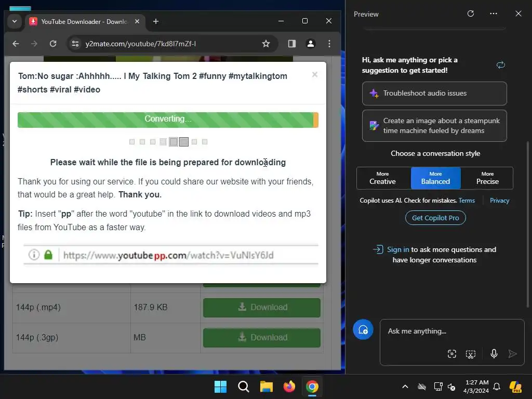532x399 pixels.
Task: Select Troubleshoot audio issues suggestion
Action: click(x=434, y=94)
